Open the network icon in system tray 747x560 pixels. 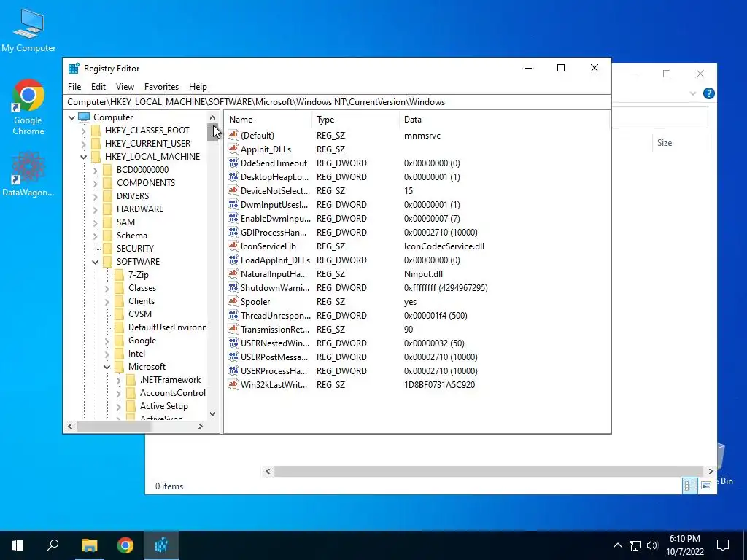[635, 545]
